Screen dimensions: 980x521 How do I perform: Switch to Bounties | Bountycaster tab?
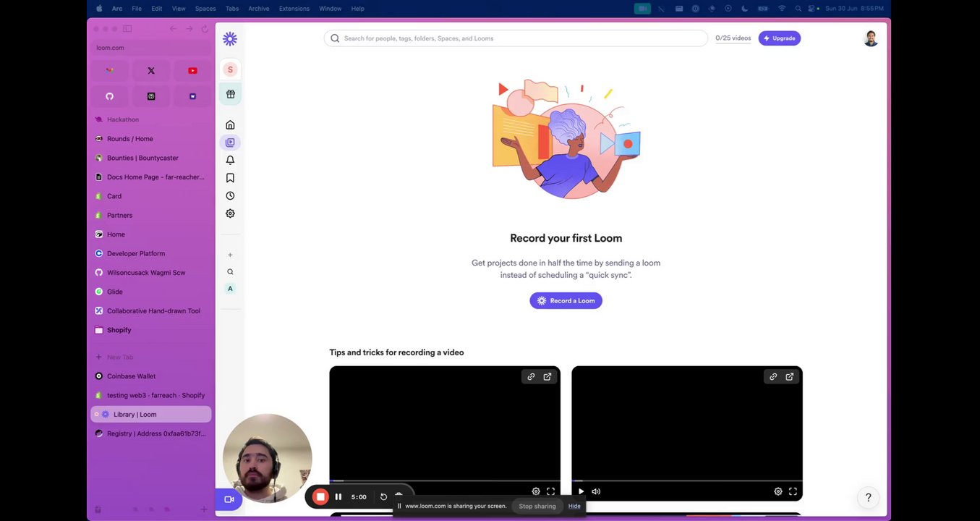(x=150, y=158)
